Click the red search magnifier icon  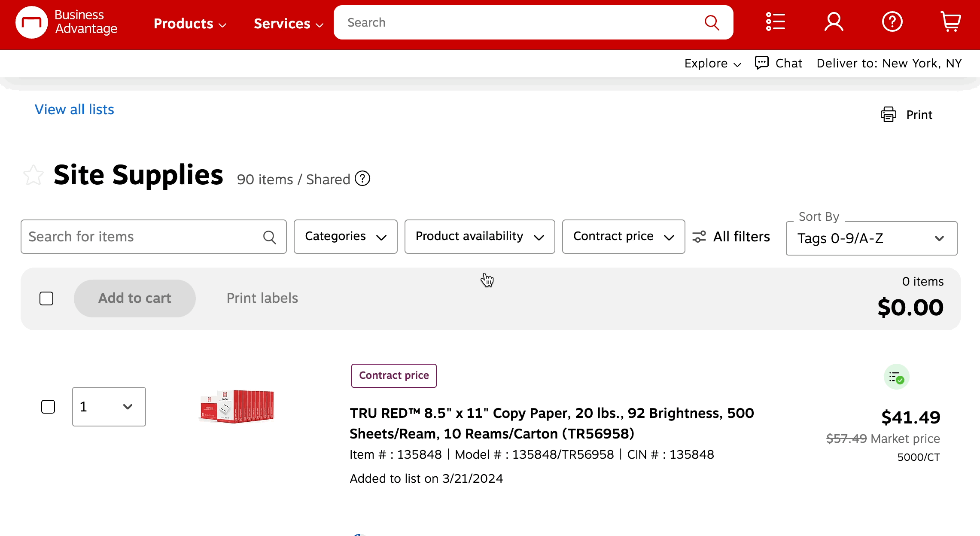coord(712,22)
